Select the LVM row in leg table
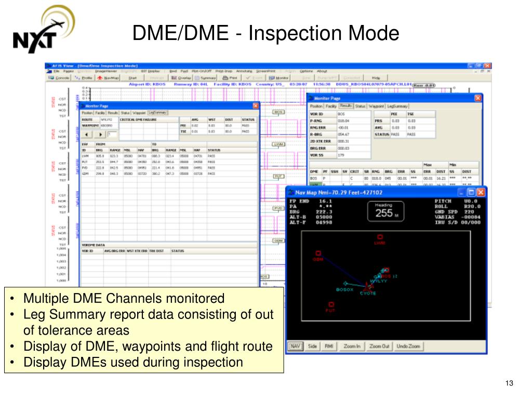 click(x=169, y=156)
